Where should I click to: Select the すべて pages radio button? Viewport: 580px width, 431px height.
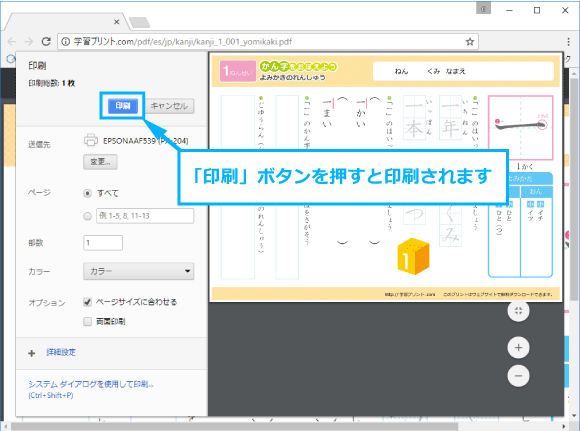(87, 193)
